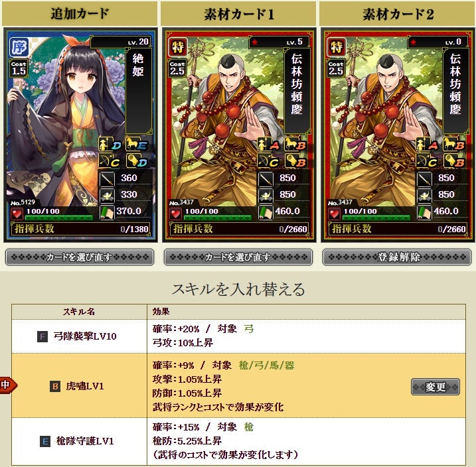Image resolution: width=476 pixels, height=467 pixels.
Task: Click the 登録解除 button under 素材カード2
Action: [x=397, y=257]
